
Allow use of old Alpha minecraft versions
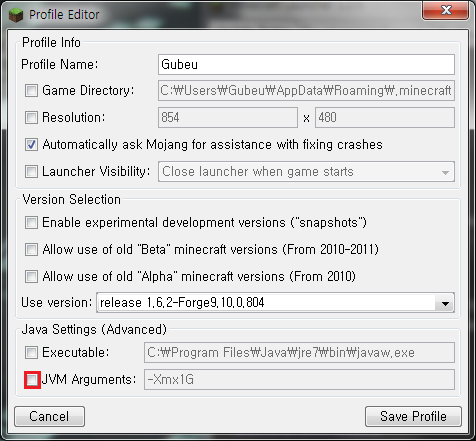[31, 276]
